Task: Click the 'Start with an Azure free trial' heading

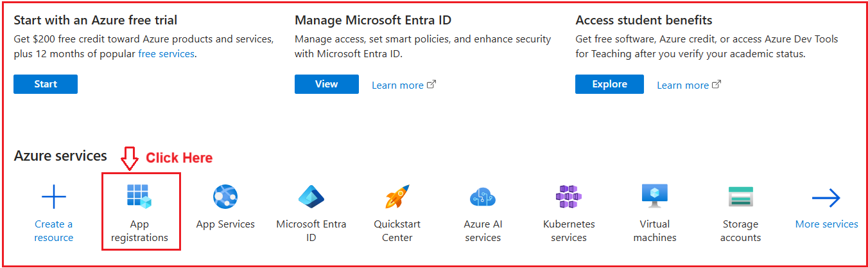Action: pos(96,21)
